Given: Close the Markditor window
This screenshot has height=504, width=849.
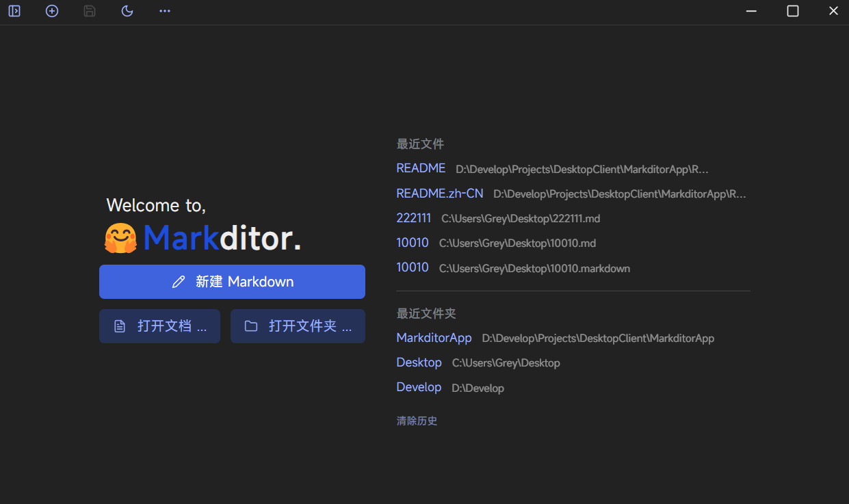Looking at the screenshot, I should 833,11.
